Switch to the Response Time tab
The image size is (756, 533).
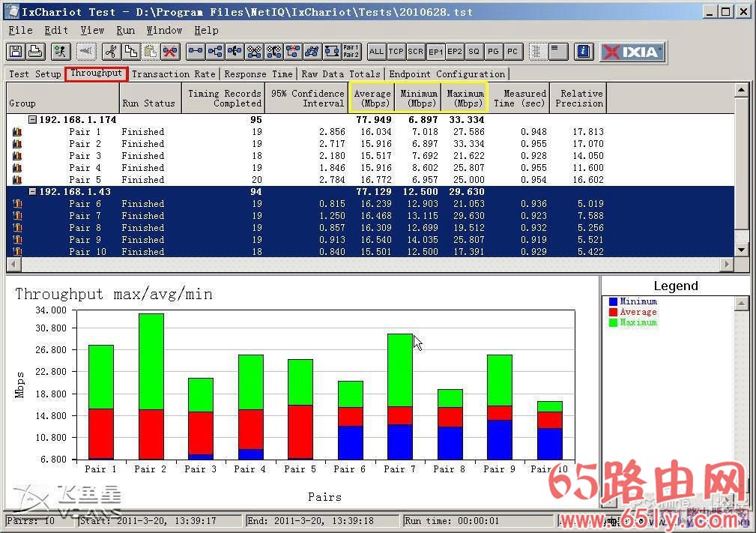pos(258,73)
